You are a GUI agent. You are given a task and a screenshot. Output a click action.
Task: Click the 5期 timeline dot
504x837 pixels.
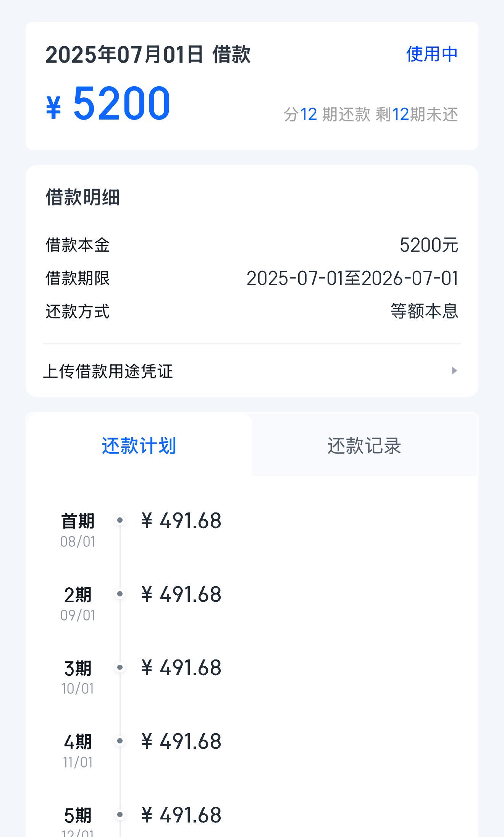[120, 815]
